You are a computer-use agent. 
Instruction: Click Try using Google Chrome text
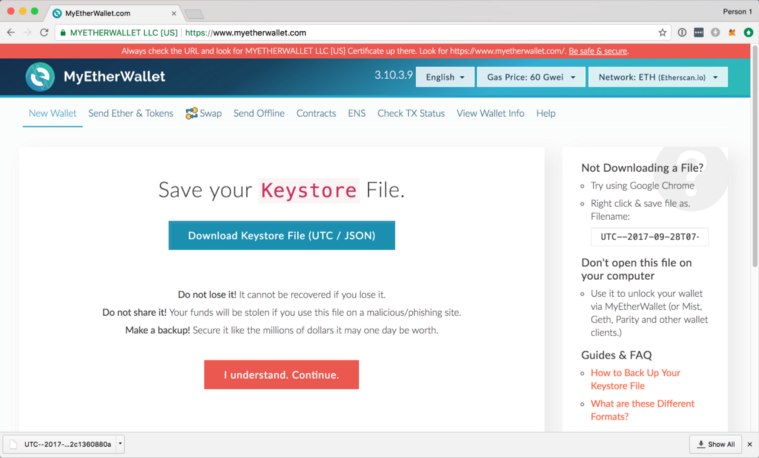click(x=642, y=185)
